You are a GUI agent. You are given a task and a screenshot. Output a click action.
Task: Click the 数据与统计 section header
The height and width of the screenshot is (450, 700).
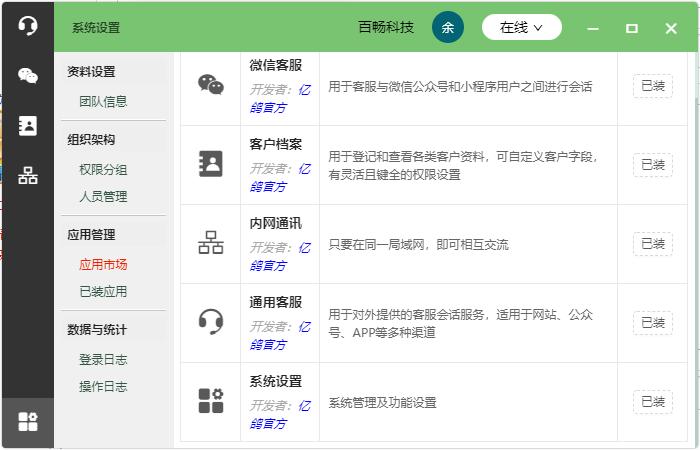[x=97, y=329]
